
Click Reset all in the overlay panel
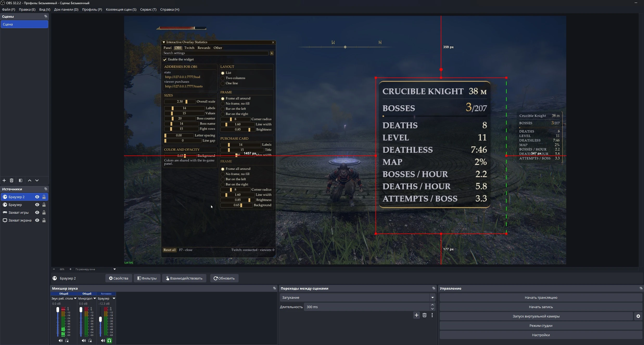pyautogui.click(x=170, y=250)
